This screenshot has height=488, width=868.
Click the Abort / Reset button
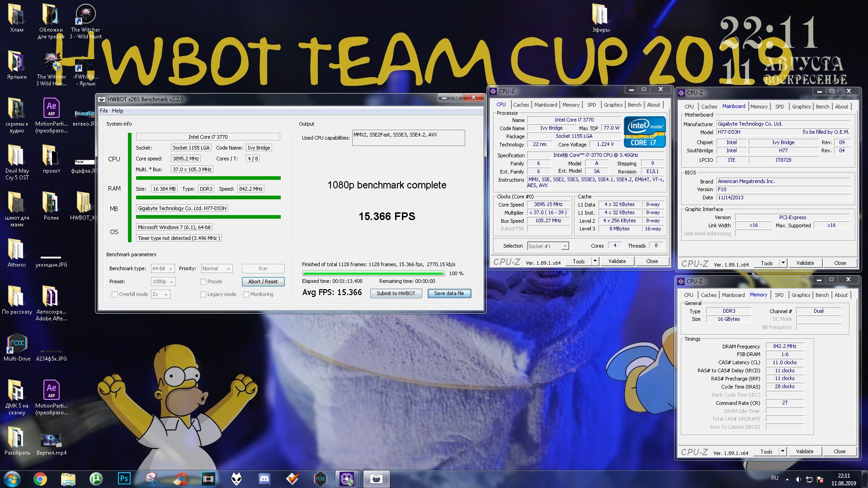(263, 282)
